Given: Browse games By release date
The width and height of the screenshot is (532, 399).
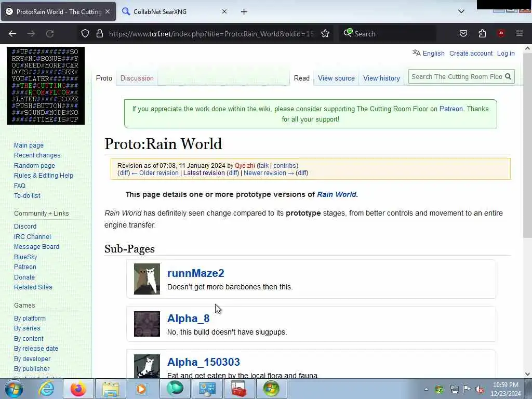Looking at the screenshot, I should click(x=36, y=349).
